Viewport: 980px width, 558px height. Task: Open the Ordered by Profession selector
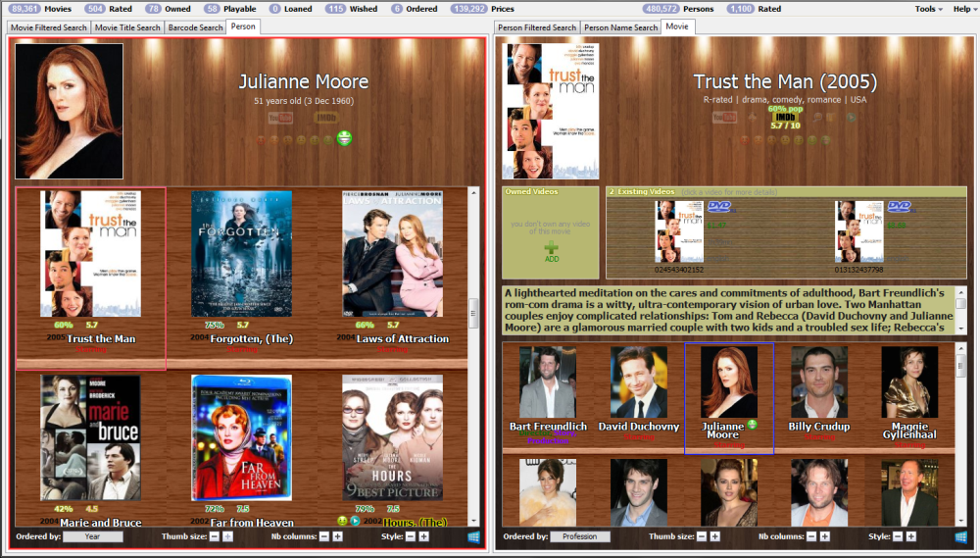coord(579,536)
